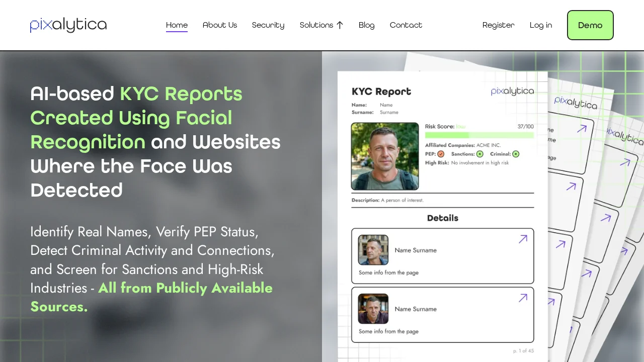This screenshot has width=644, height=362.
Task: Open the Solutions dropdown menu
Action: [316, 25]
